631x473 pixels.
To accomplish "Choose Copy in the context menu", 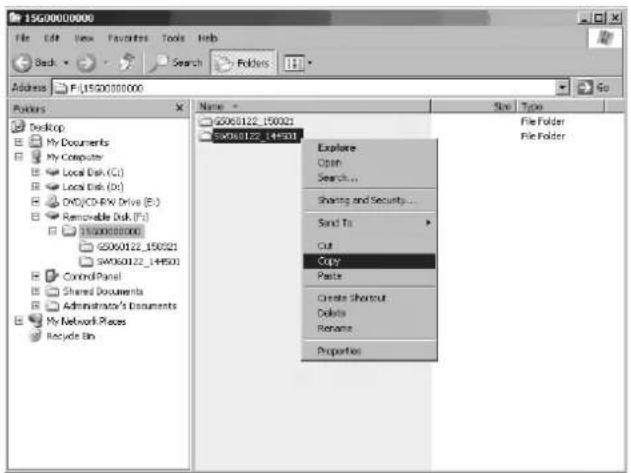I will [369, 261].
